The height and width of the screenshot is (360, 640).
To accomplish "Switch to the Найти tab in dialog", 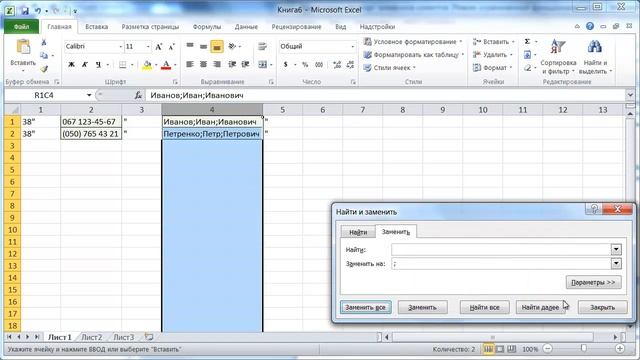I will (358, 232).
